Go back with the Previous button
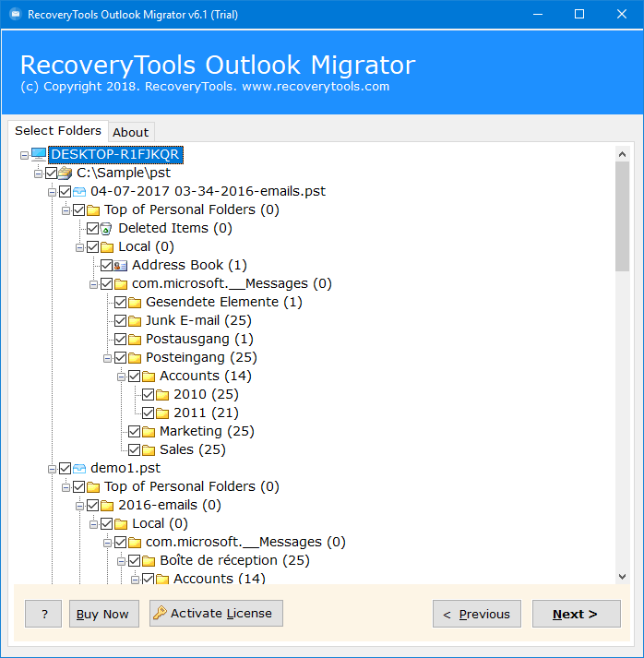This screenshot has width=644, height=658. 477,614
